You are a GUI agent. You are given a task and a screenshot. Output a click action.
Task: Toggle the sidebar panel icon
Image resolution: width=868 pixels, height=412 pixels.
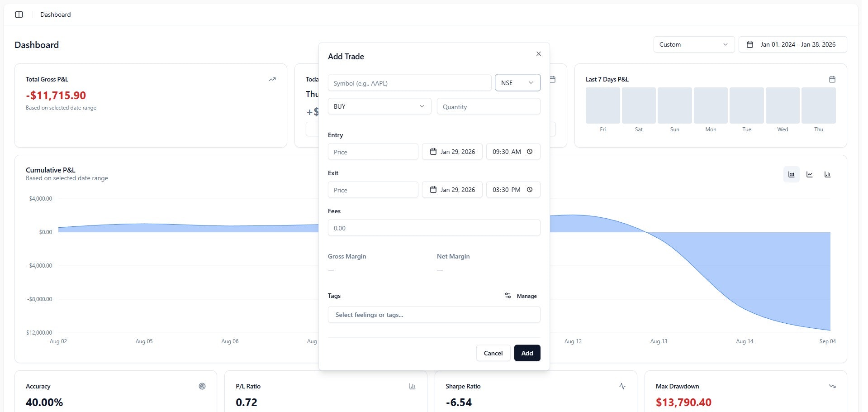click(x=19, y=14)
